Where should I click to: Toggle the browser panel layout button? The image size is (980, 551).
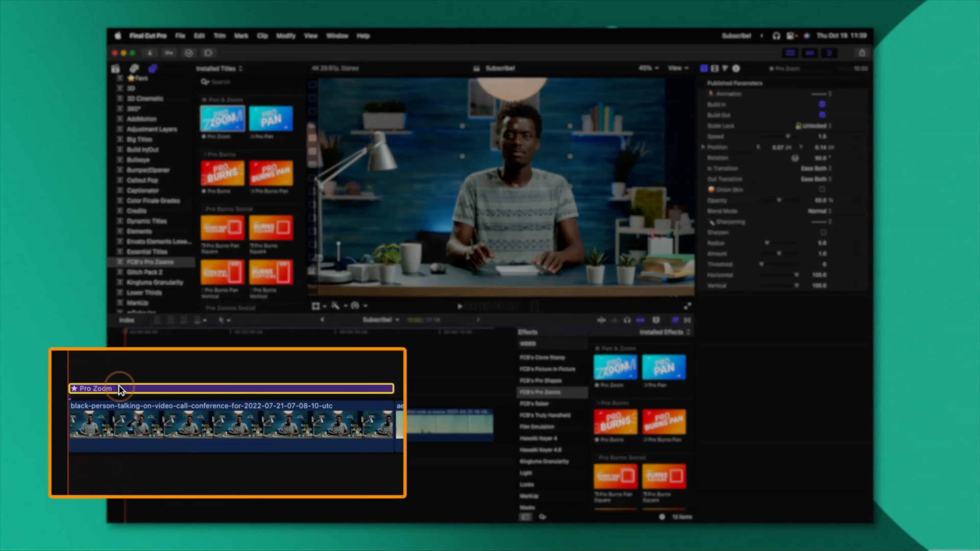click(x=791, y=53)
